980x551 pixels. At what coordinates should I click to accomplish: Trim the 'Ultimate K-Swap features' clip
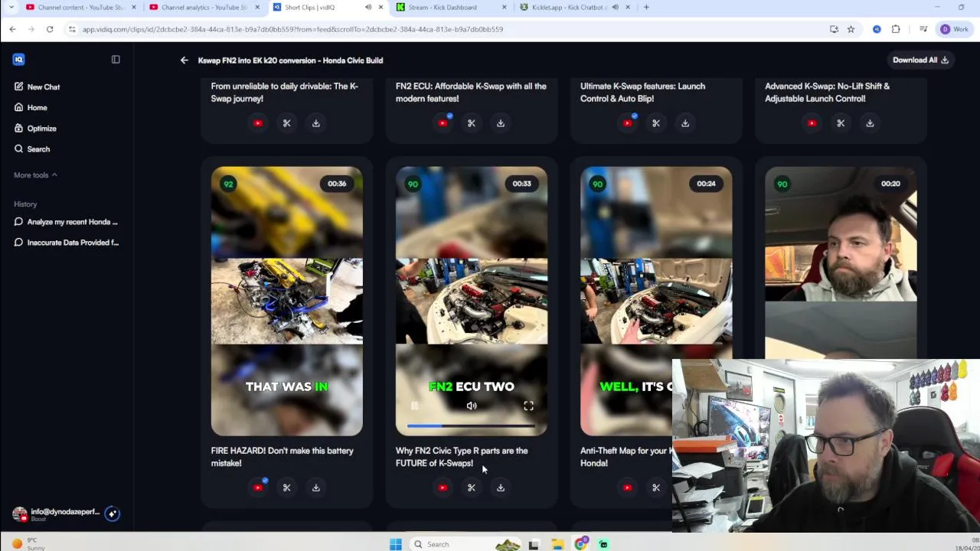point(656,123)
